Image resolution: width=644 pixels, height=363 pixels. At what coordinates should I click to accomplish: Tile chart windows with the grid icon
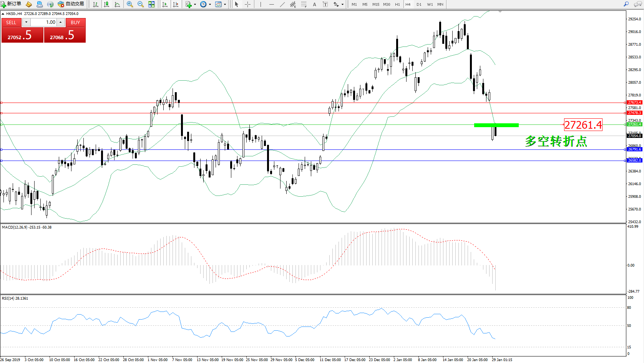click(151, 4)
